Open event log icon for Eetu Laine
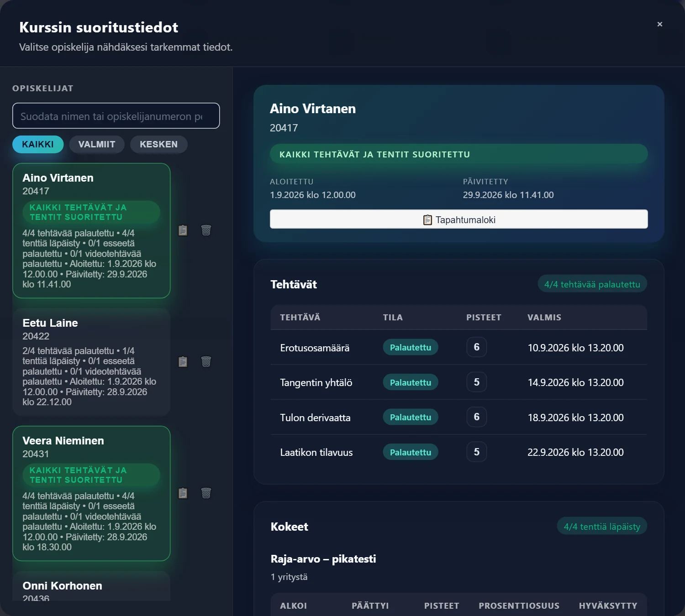Screen dimensions: 685x616 click(x=183, y=362)
